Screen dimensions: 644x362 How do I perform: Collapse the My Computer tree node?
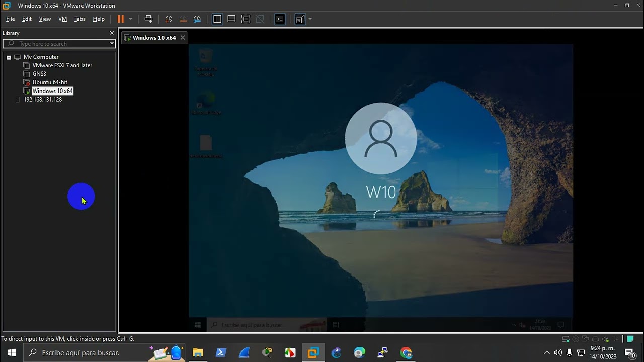pyautogui.click(x=9, y=57)
